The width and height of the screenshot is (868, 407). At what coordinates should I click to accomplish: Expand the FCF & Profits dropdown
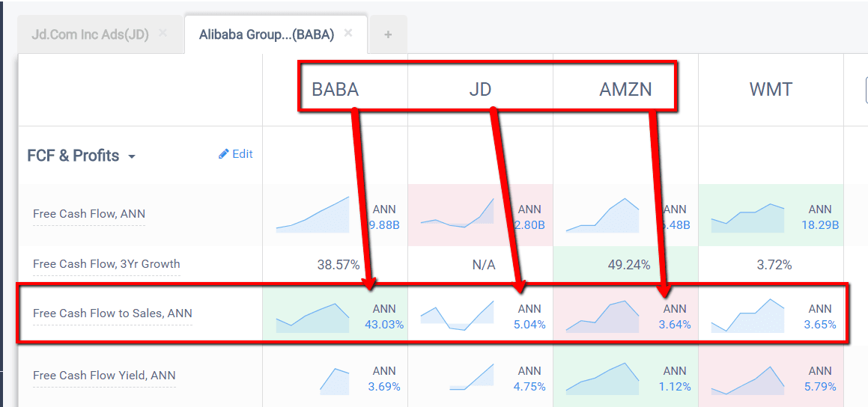pyautogui.click(x=132, y=157)
